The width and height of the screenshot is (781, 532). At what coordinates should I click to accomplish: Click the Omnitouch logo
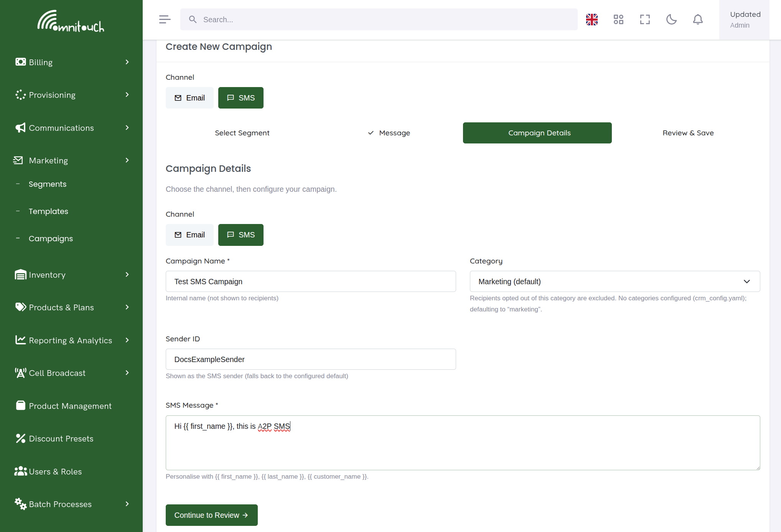point(71,21)
